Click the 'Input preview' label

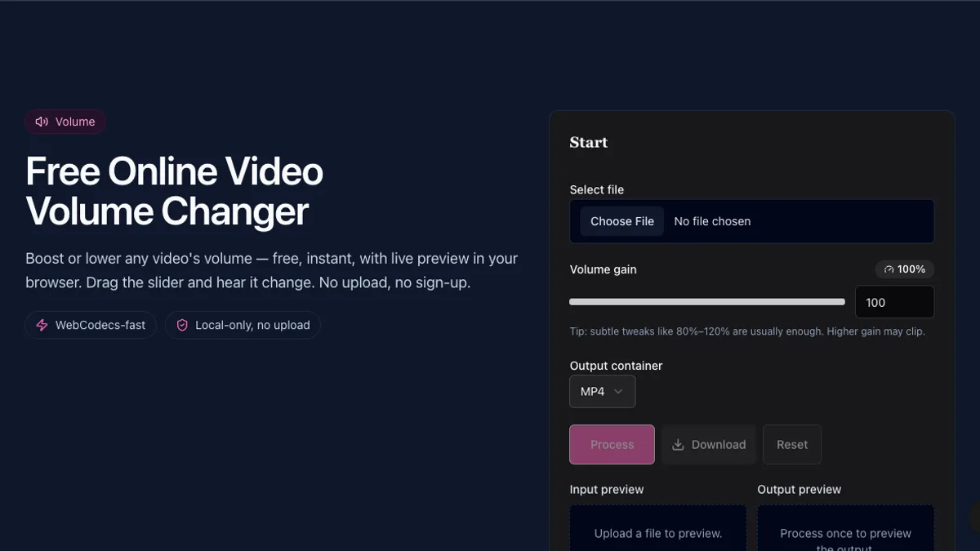point(607,490)
